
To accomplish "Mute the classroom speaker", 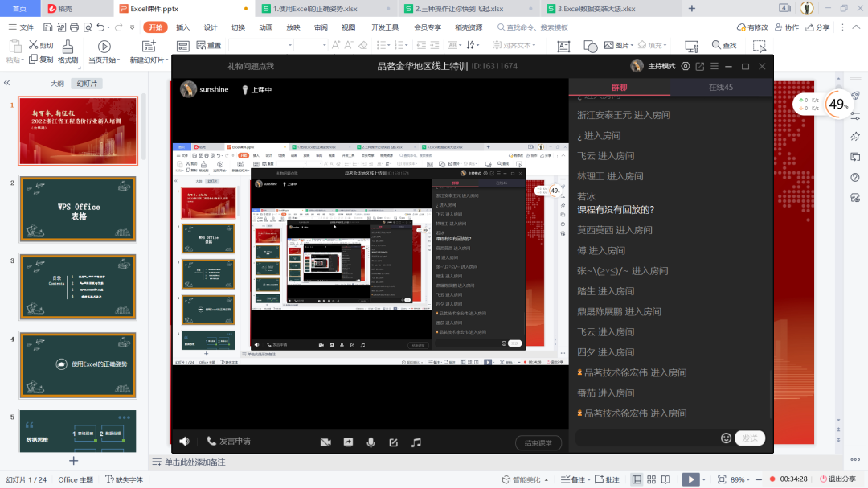I will click(x=184, y=442).
